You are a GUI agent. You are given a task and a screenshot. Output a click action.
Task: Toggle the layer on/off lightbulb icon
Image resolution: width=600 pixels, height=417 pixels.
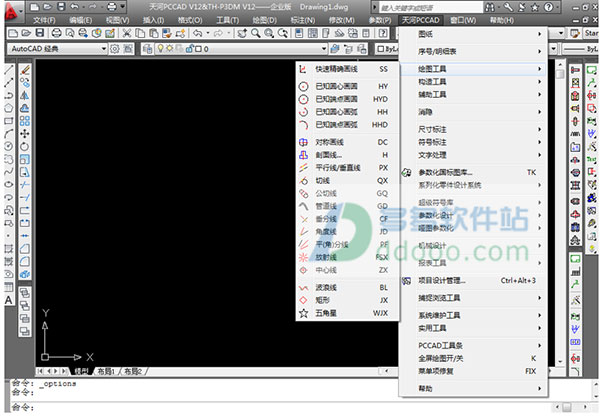(160, 49)
